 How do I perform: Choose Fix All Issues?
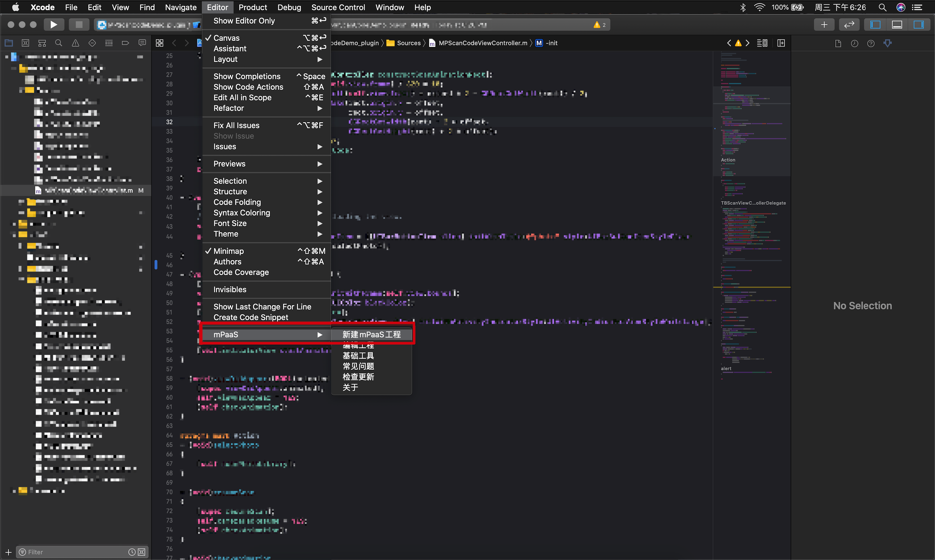266,125
